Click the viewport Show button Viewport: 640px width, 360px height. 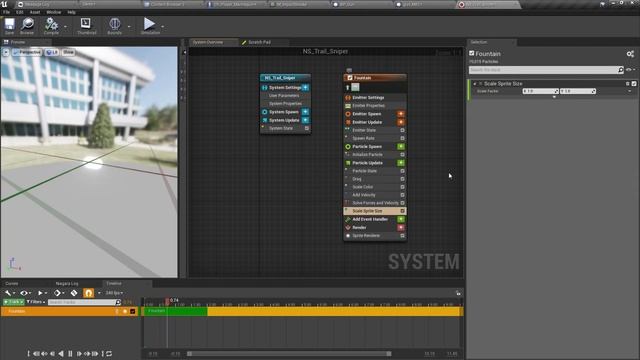(69, 52)
